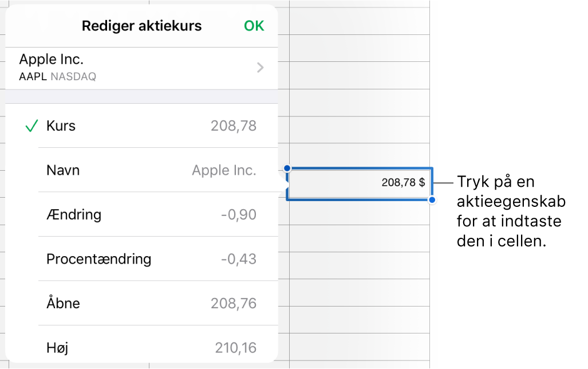The width and height of the screenshot is (588, 369).
Task: Click the Tryk på en aktieegenskab callout text
Action: tap(511, 212)
